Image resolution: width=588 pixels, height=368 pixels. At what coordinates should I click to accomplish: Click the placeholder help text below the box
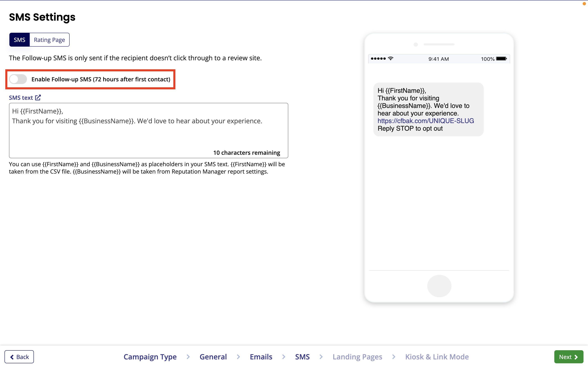coord(147,168)
